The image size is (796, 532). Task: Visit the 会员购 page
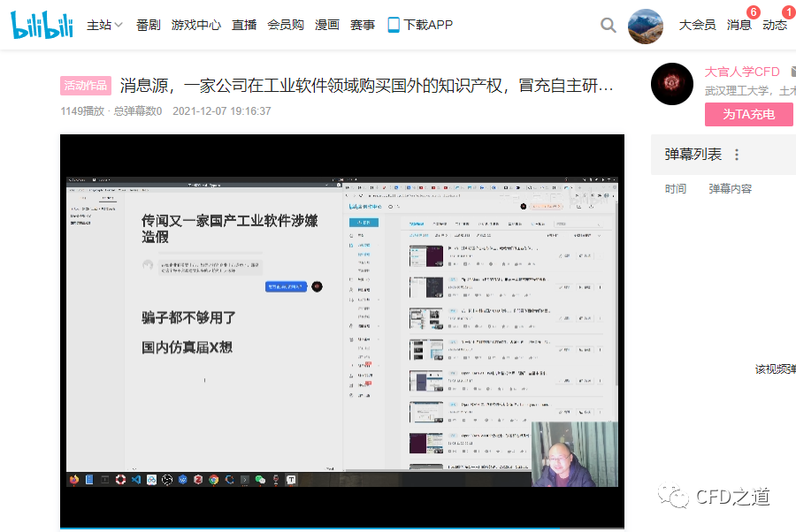(x=286, y=25)
